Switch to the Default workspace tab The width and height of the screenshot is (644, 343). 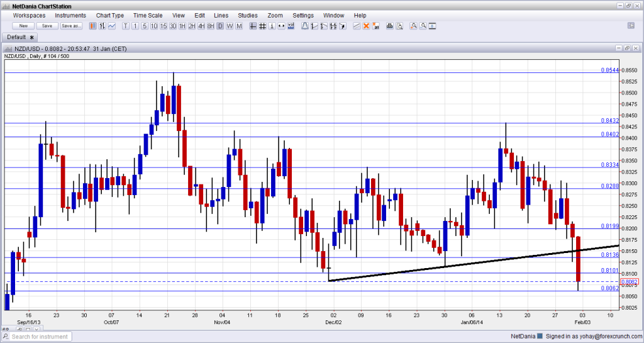pos(19,37)
